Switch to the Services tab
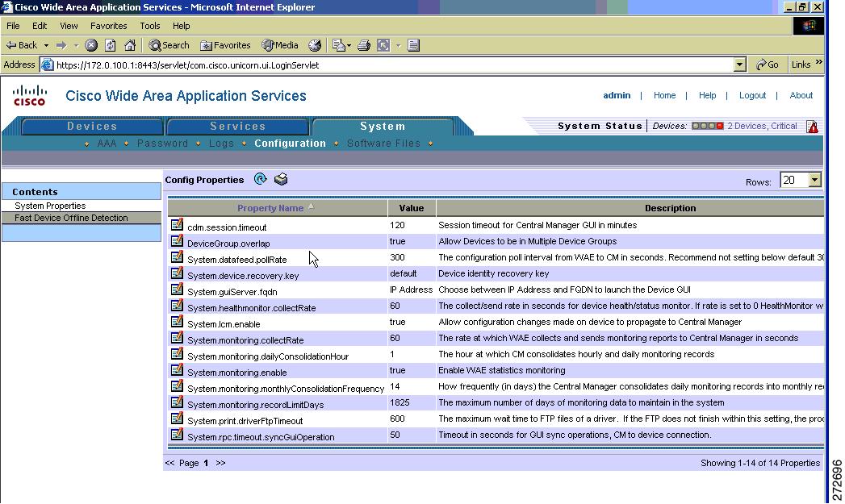Screen dimensions: 845x504 [237, 126]
